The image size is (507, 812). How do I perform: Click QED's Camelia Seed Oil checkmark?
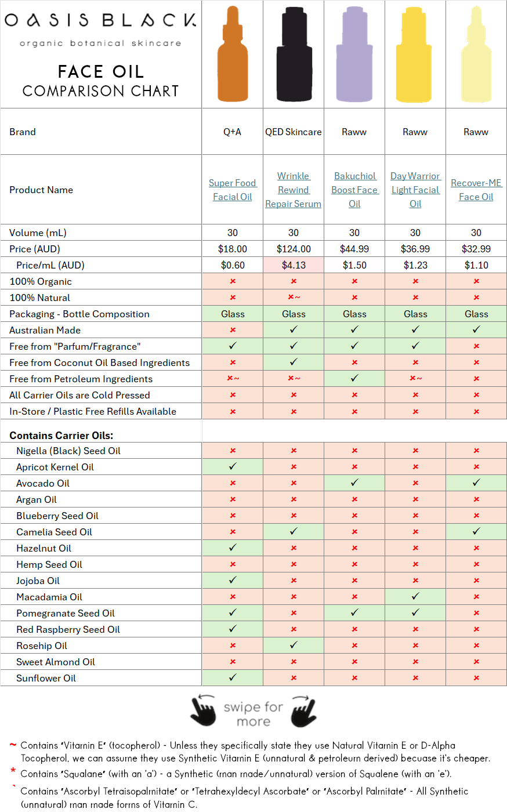coord(294,531)
